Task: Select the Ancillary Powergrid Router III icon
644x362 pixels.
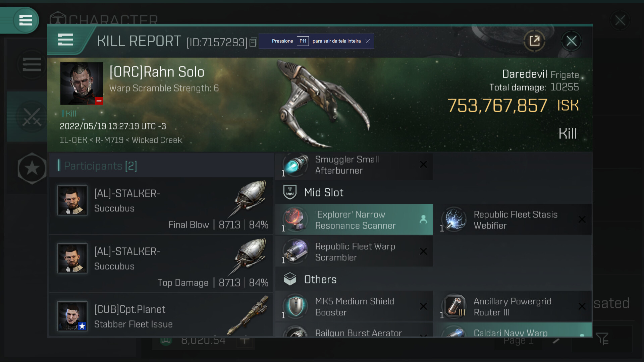Action: tap(454, 306)
